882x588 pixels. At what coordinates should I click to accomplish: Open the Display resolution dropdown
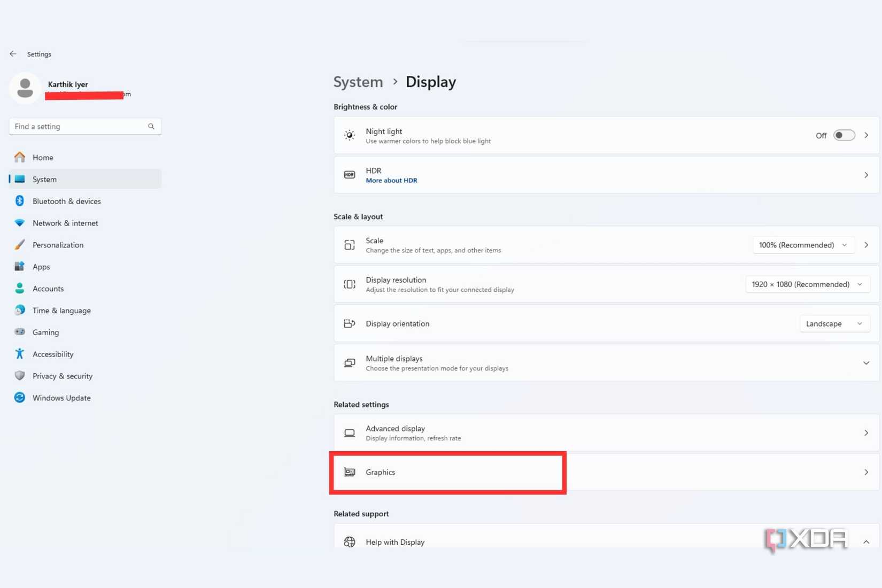807,284
